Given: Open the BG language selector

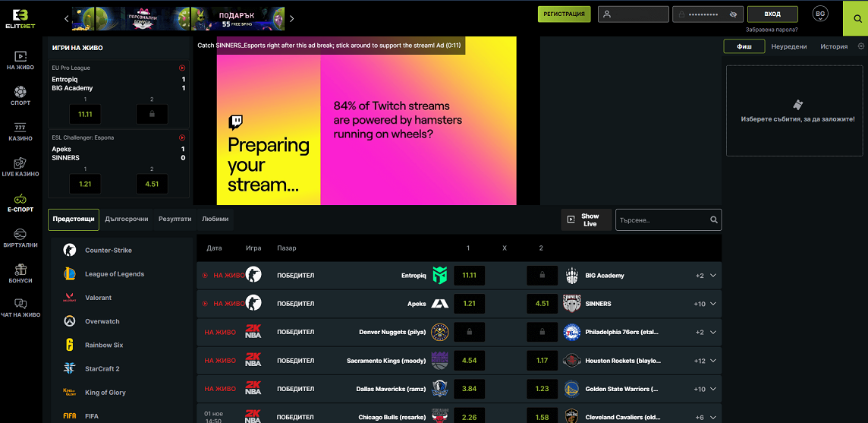Looking at the screenshot, I should [x=820, y=14].
